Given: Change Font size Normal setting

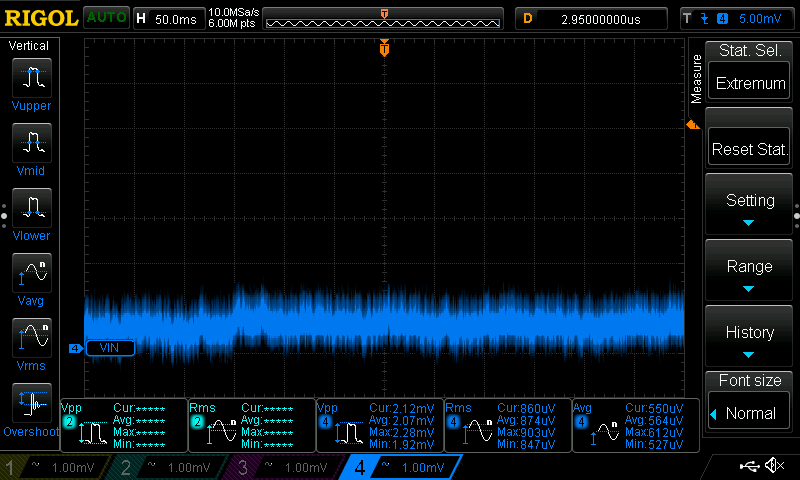Looking at the screenshot, I should pos(749,412).
